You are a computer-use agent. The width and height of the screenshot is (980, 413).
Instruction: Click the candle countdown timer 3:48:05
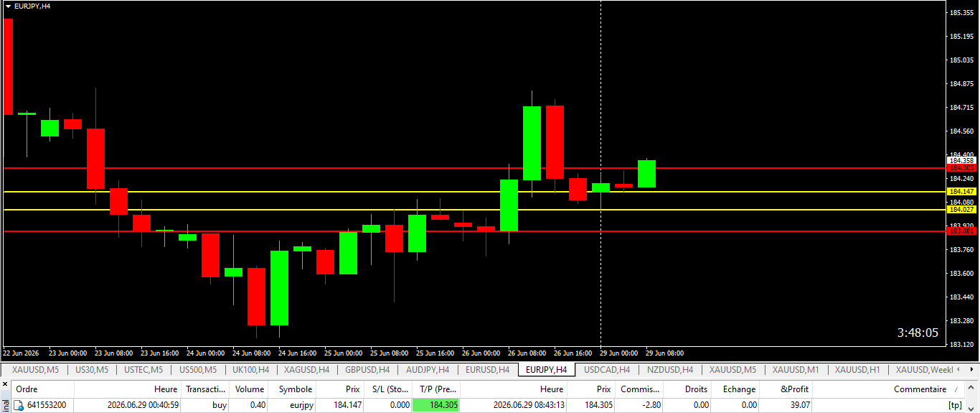[x=918, y=333]
